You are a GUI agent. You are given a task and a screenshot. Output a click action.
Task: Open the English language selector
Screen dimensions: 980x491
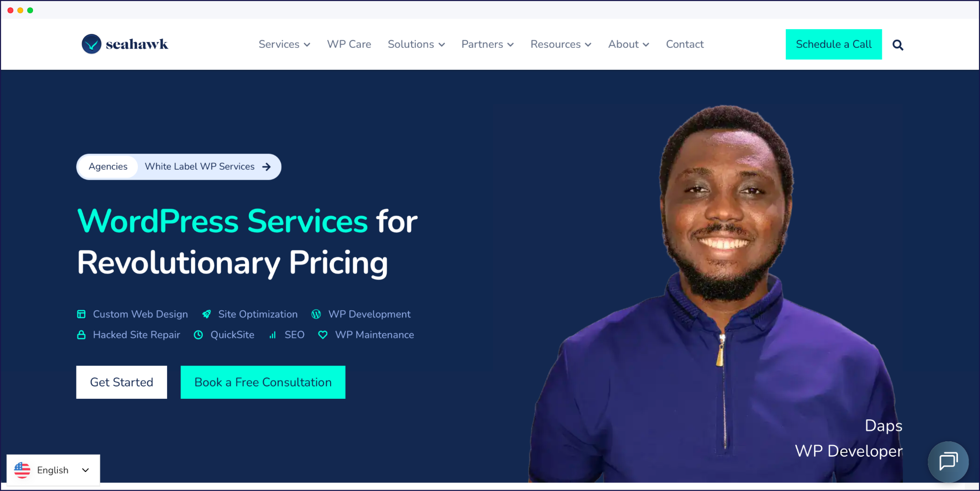coord(53,470)
